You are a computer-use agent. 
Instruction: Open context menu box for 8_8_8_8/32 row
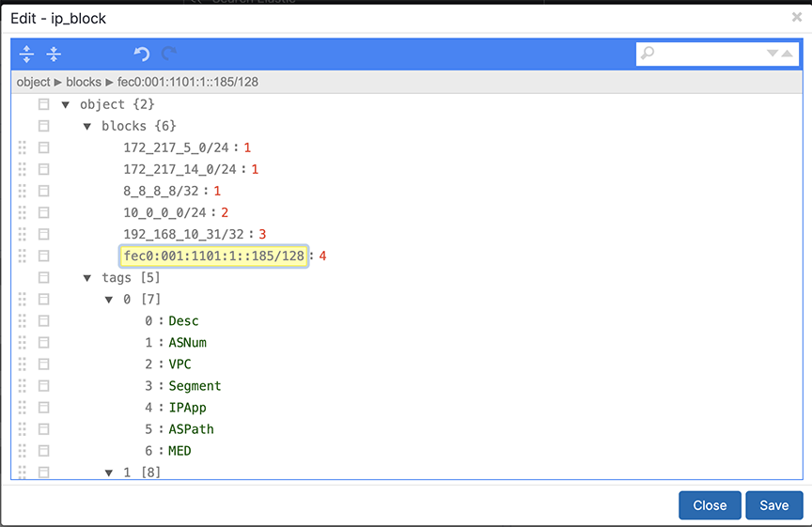pos(43,191)
